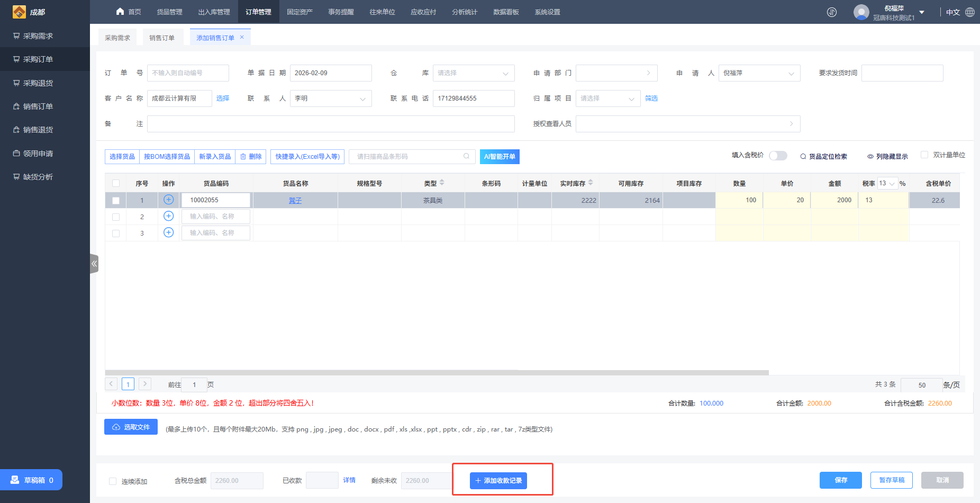
Task: Click the horizontal table scrollbar
Action: [437, 373]
